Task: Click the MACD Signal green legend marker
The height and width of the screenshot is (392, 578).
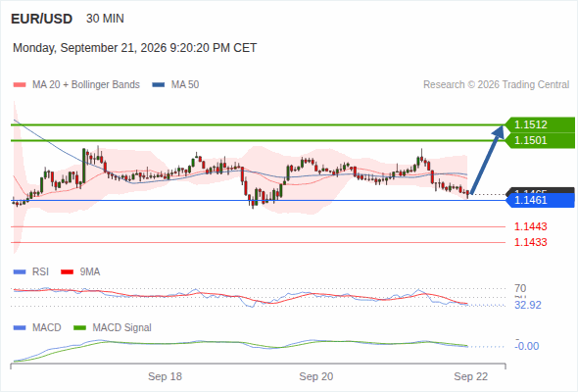Action: pos(79,328)
